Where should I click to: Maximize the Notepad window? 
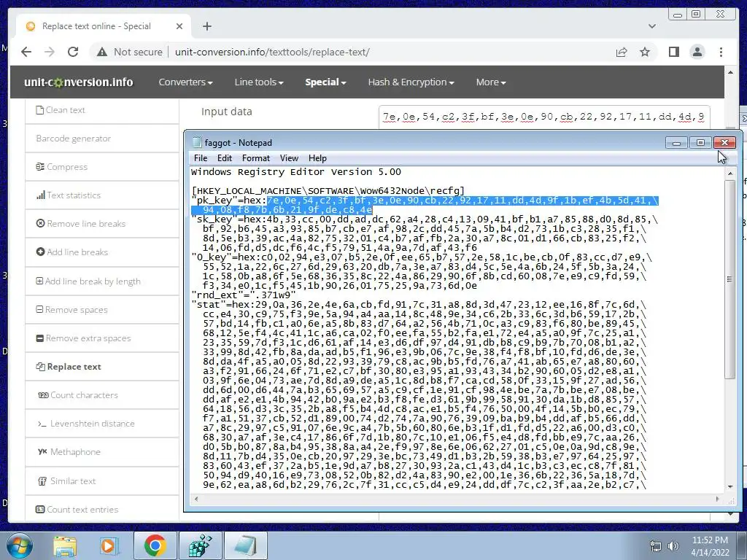pos(700,142)
